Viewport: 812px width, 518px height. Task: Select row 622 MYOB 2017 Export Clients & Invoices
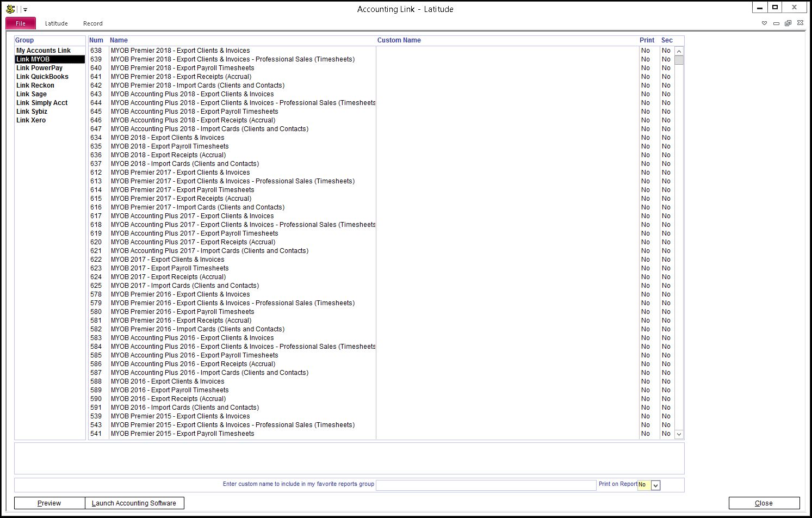[381, 260]
